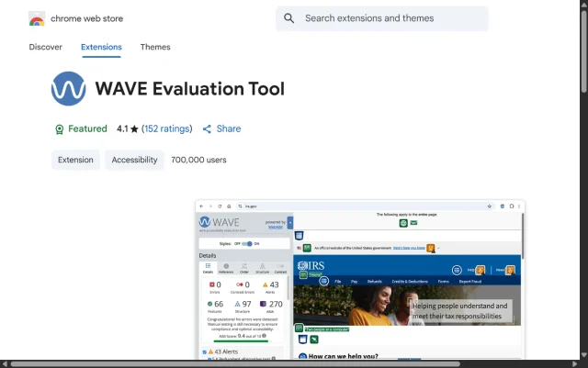Open the WAVE IRS screenshot preview

[x=360, y=280]
